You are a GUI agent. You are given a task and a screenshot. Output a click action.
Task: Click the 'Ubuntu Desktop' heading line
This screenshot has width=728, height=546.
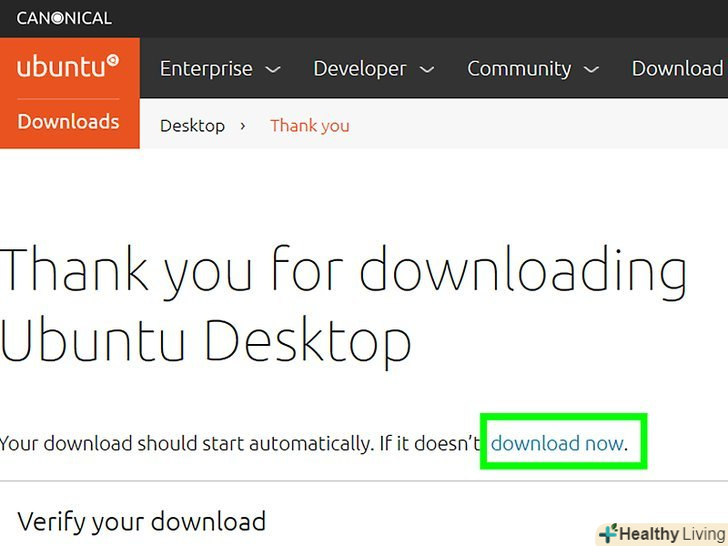206,341
